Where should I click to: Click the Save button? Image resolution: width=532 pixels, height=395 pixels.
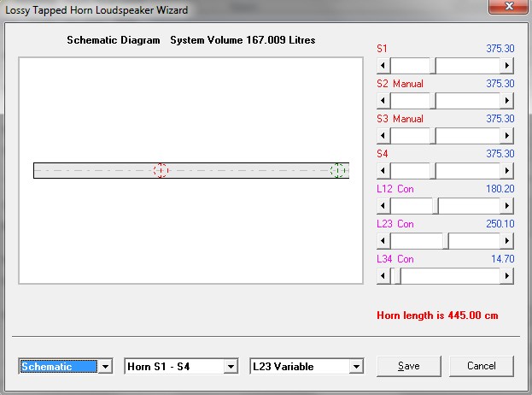click(x=409, y=366)
